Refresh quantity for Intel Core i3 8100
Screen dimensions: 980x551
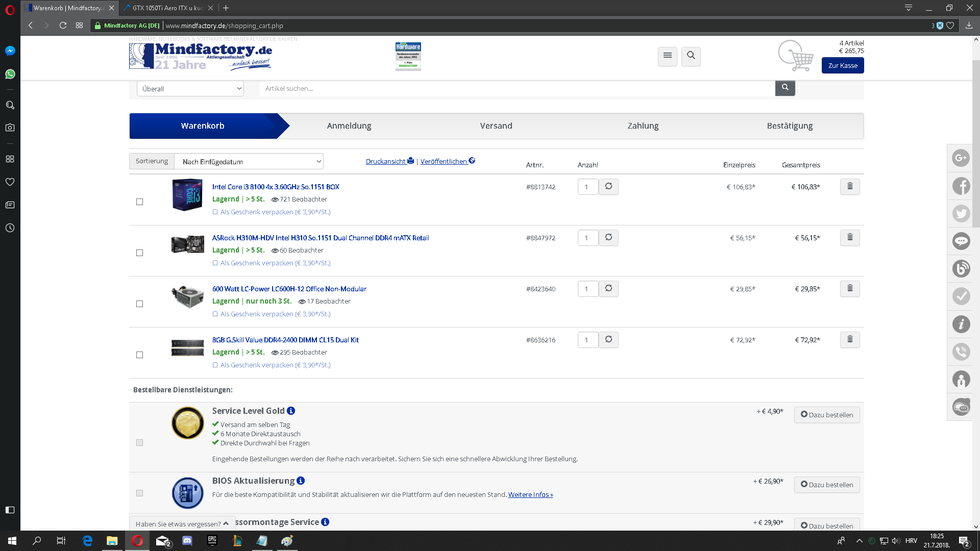pos(608,187)
